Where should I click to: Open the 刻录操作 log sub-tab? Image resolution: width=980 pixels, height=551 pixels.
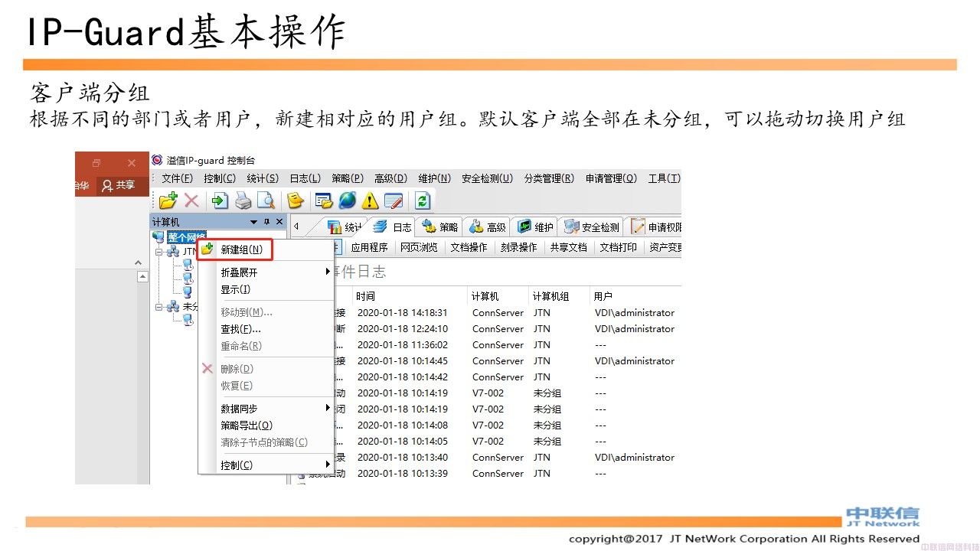pyautogui.click(x=518, y=247)
